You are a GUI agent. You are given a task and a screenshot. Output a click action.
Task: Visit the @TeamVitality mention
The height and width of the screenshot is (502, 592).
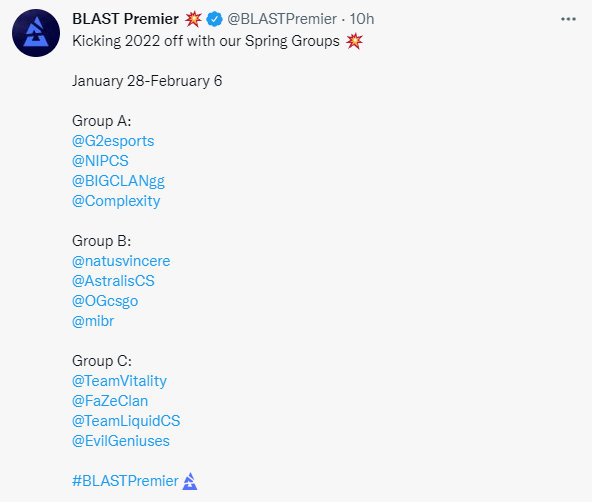point(119,381)
